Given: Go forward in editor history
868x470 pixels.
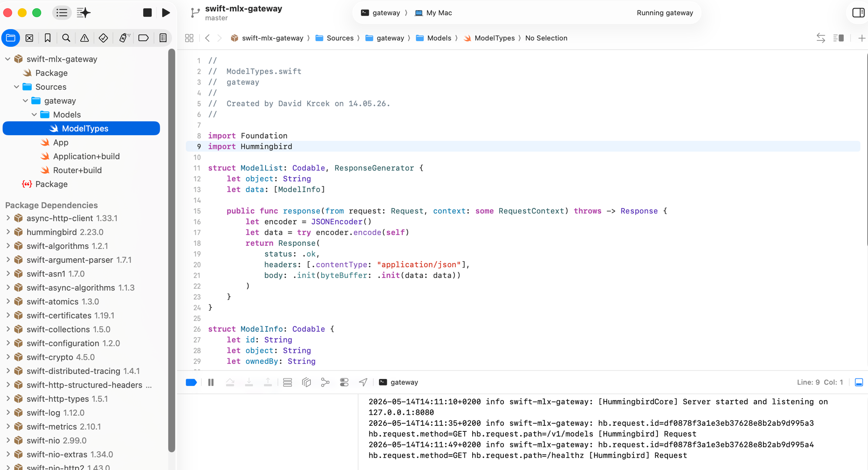Looking at the screenshot, I should click(x=220, y=38).
